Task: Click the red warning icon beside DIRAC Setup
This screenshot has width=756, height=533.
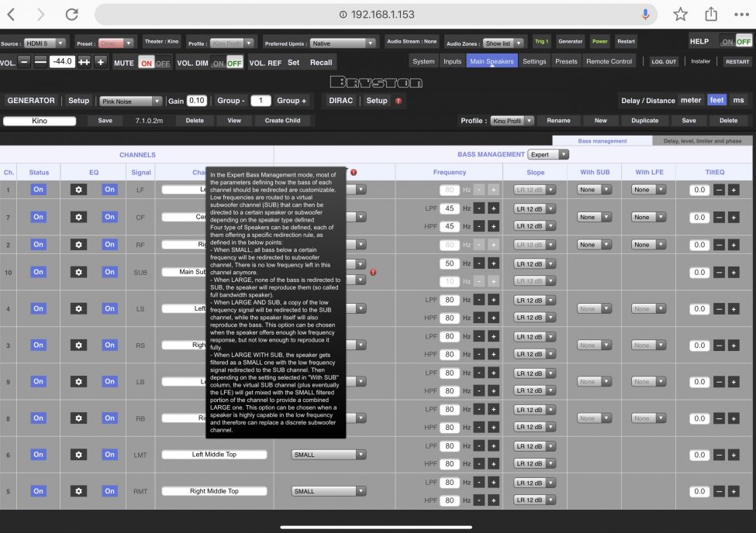Action: point(399,101)
